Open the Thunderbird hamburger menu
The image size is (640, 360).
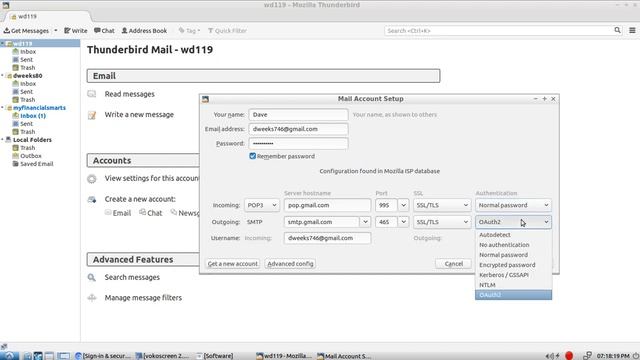632,30
